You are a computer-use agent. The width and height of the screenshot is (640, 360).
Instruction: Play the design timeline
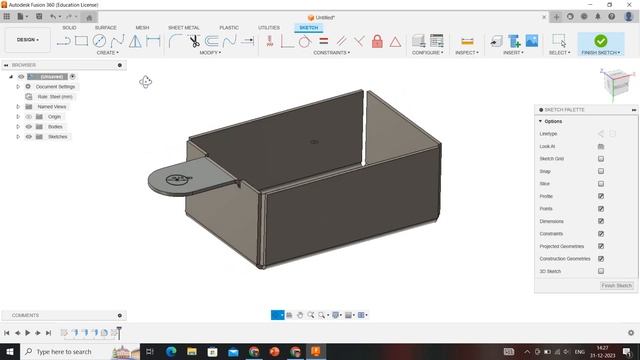28,333
